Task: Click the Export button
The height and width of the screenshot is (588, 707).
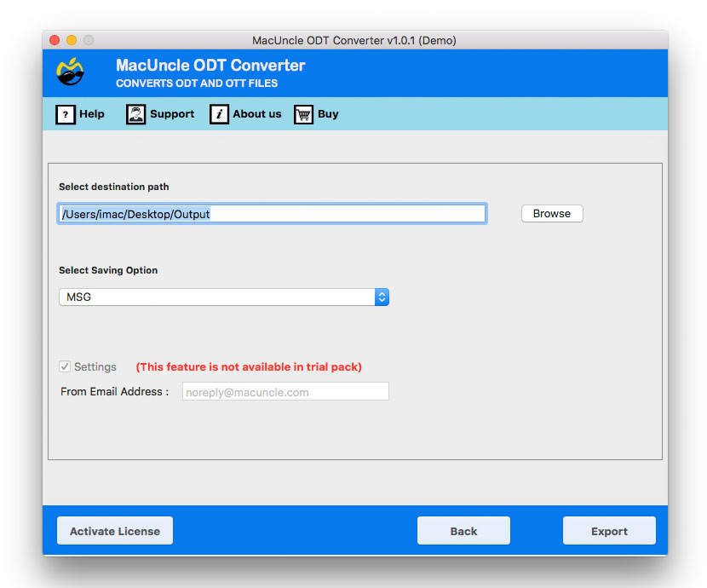Action: [609, 530]
